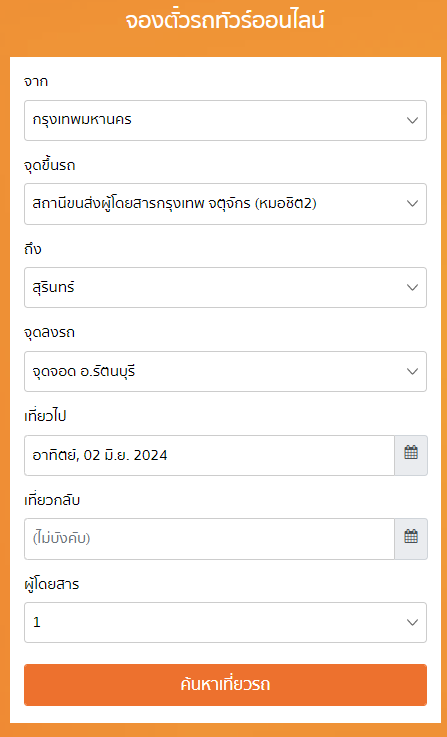The image size is (447, 737).
Task: Click the เที่ยวกลับ field label
Action: (52, 501)
